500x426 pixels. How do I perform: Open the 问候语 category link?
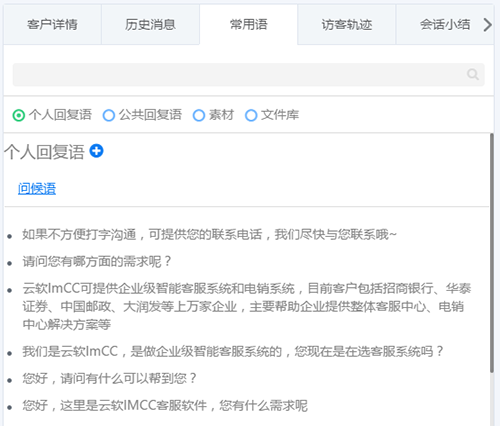pyautogui.click(x=37, y=189)
